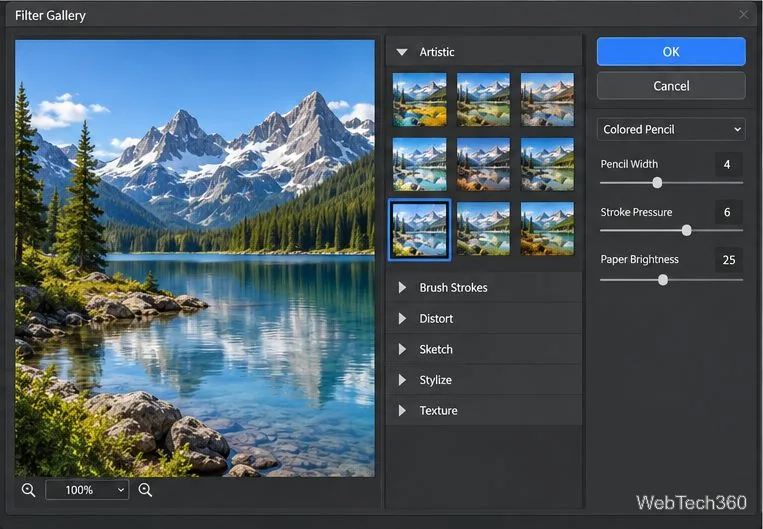Select first Artistic thumbnail in top row

coord(419,100)
